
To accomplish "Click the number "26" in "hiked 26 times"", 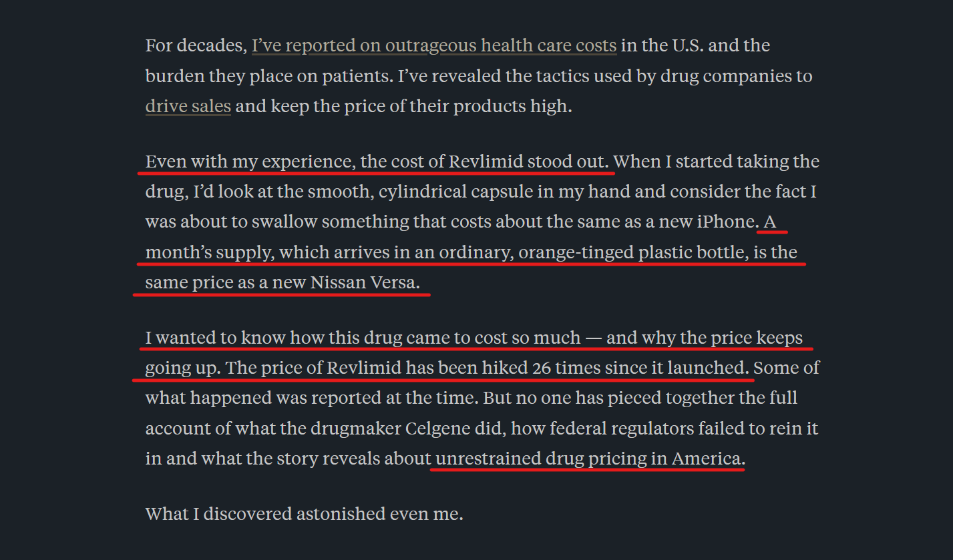I will click(x=542, y=368).
